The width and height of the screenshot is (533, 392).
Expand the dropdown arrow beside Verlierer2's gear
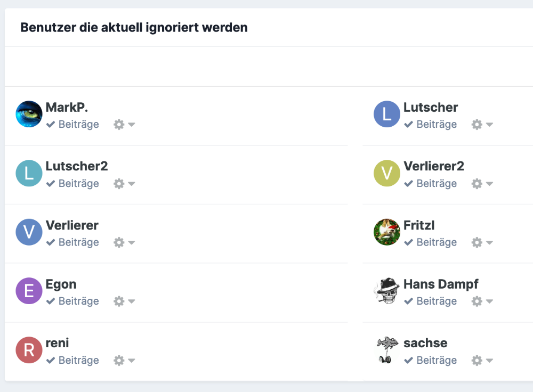tap(489, 184)
